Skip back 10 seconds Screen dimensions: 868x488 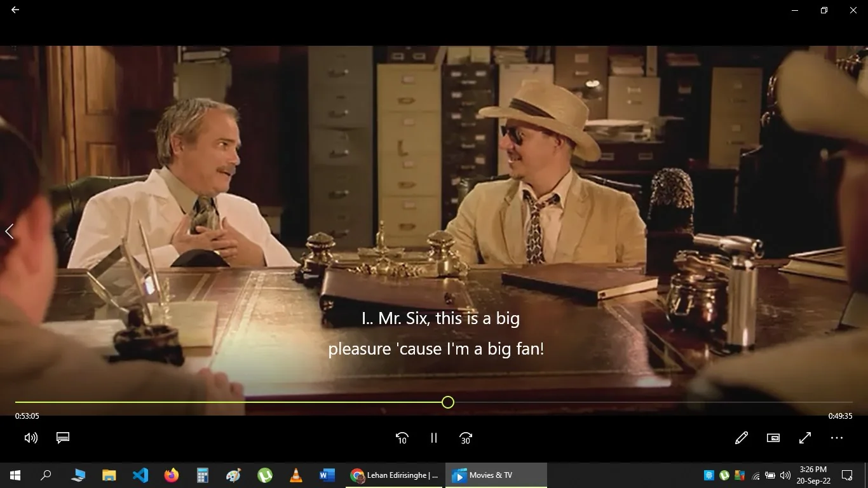click(x=402, y=438)
